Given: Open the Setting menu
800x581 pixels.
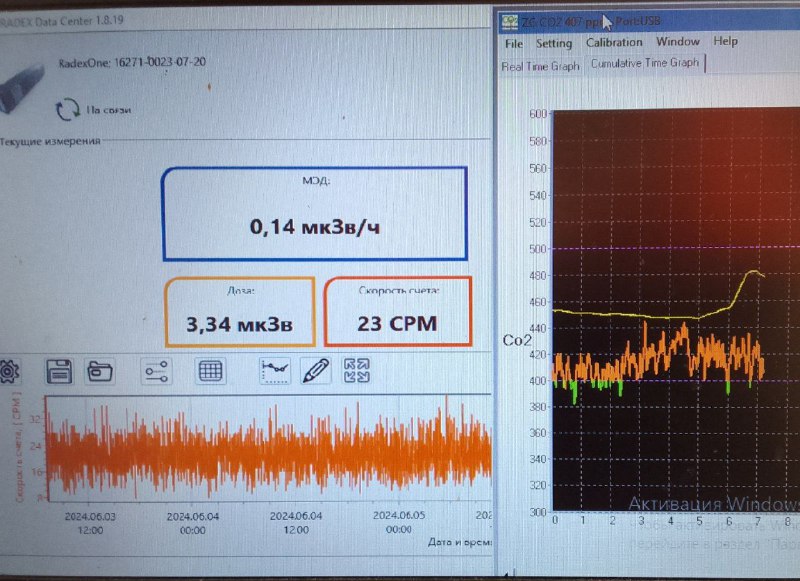Looking at the screenshot, I should point(554,43).
